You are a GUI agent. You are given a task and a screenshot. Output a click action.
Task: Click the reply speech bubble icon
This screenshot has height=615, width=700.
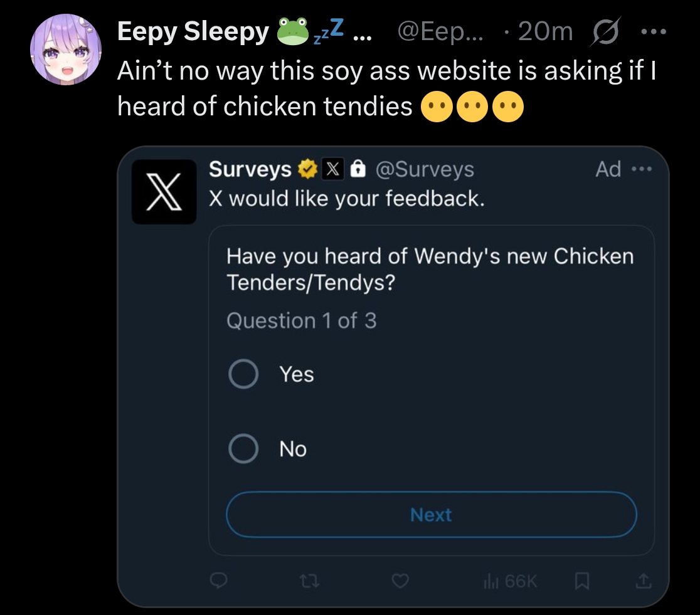tap(218, 582)
